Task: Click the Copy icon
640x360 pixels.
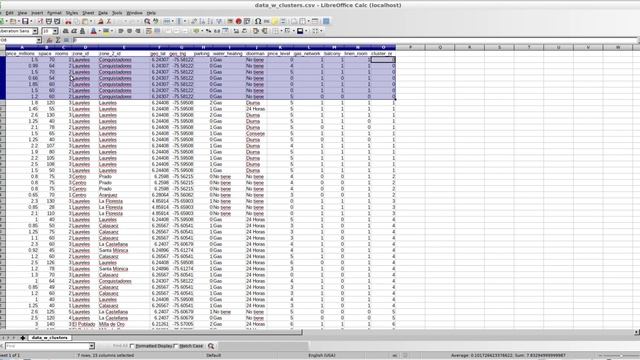Action: click(x=76, y=21)
